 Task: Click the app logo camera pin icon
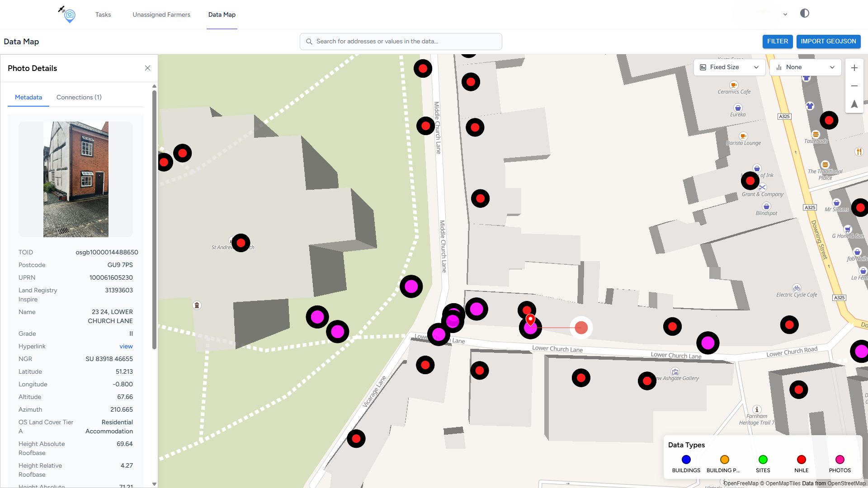coord(69,15)
